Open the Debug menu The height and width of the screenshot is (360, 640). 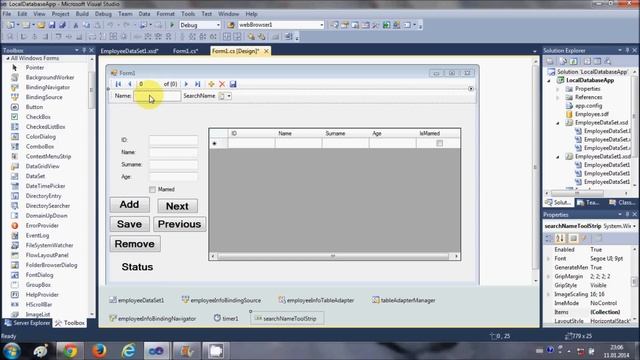pos(103,14)
